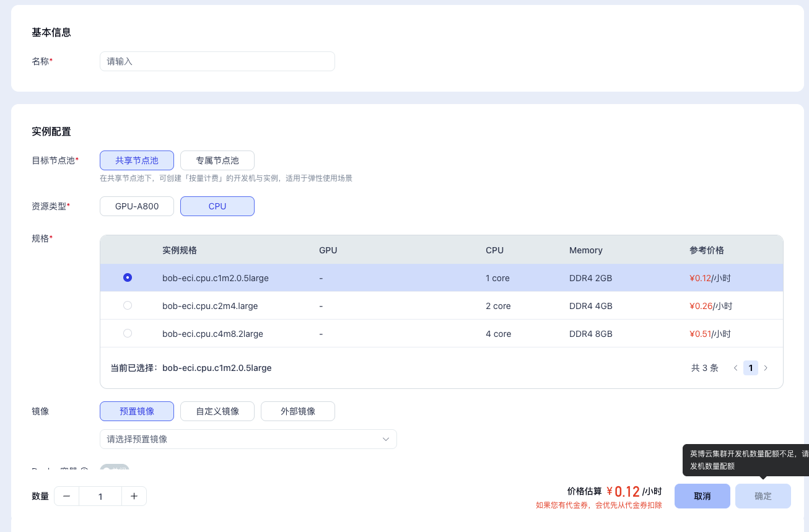Click the 名称 input field

point(217,61)
